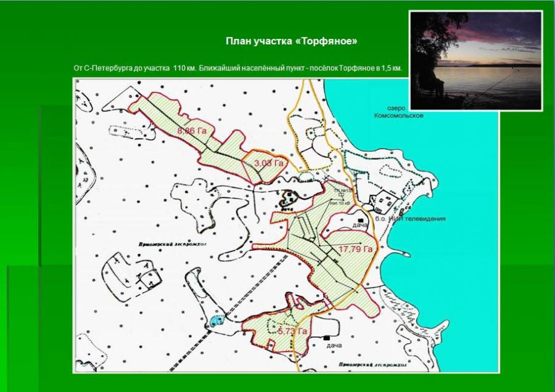
Task: Click the 17,79 Га plot area label
Action: click(x=356, y=249)
